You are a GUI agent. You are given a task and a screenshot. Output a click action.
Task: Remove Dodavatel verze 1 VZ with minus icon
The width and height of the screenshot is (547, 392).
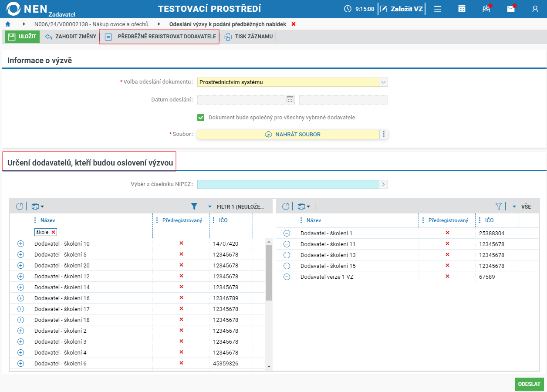pyautogui.click(x=287, y=277)
